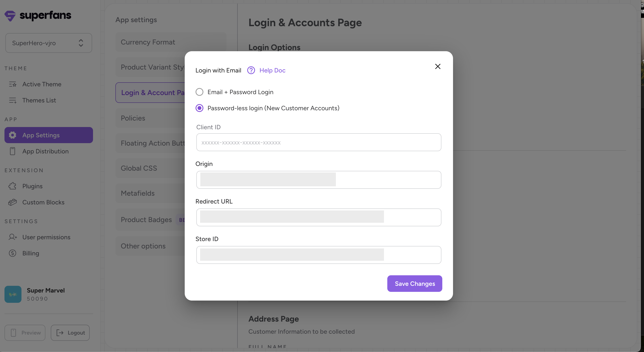Open the Help Doc link

pos(272,70)
